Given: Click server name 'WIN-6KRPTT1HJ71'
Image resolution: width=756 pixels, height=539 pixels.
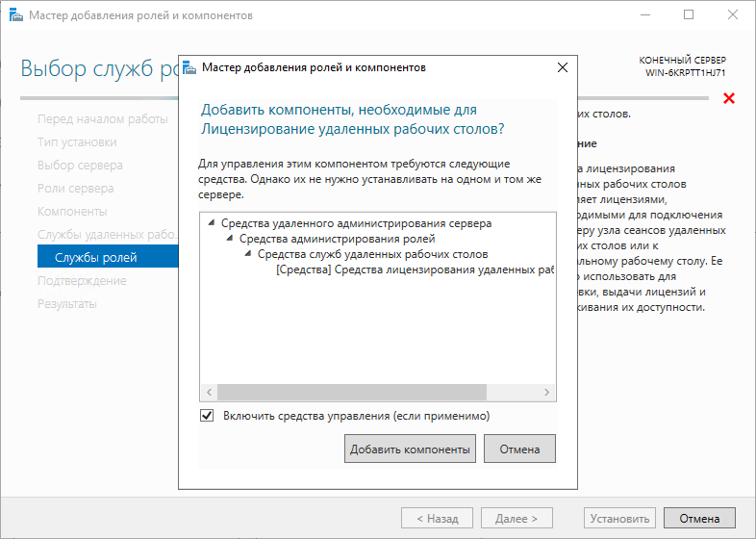Looking at the screenshot, I should tap(686, 73).
